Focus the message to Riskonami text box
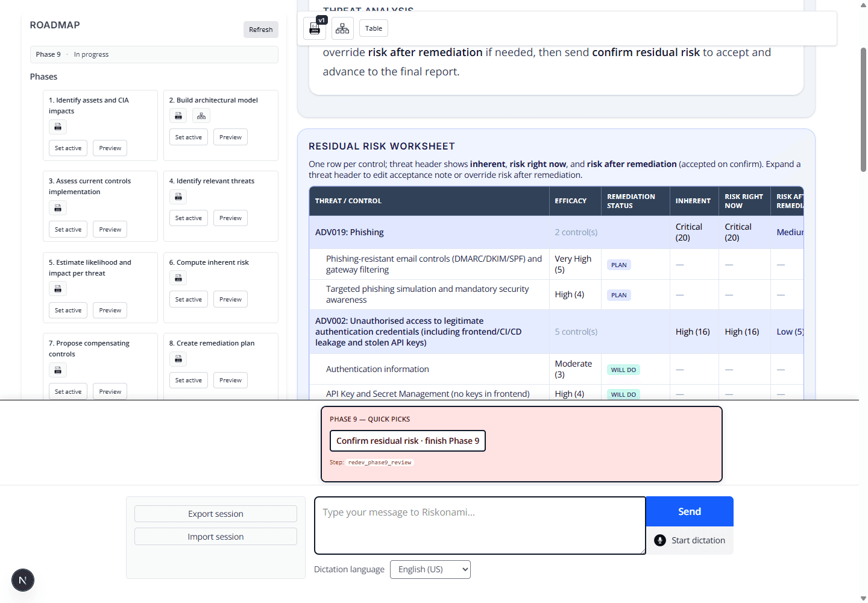 point(480,525)
